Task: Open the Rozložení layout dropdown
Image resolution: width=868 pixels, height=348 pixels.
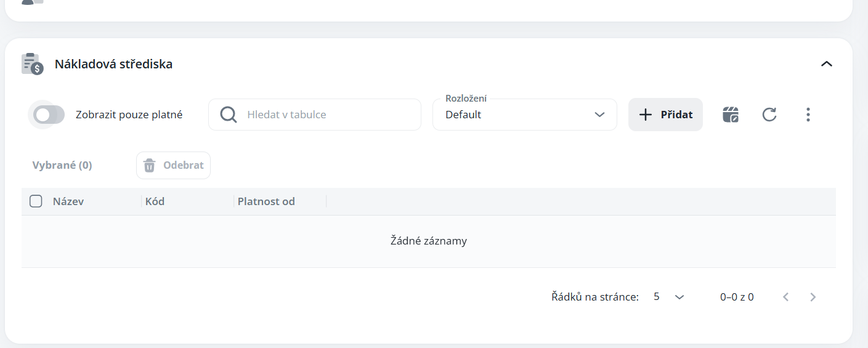Action: [x=525, y=115]
